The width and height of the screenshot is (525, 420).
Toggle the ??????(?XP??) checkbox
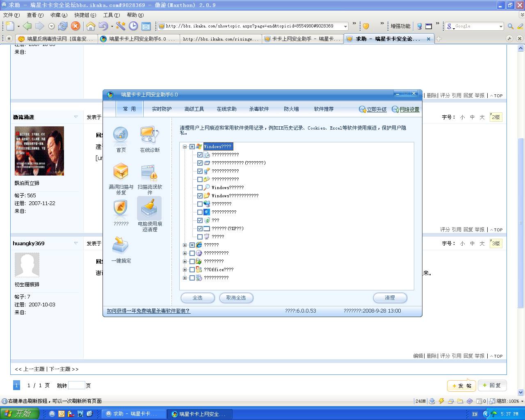pos(200,228)
